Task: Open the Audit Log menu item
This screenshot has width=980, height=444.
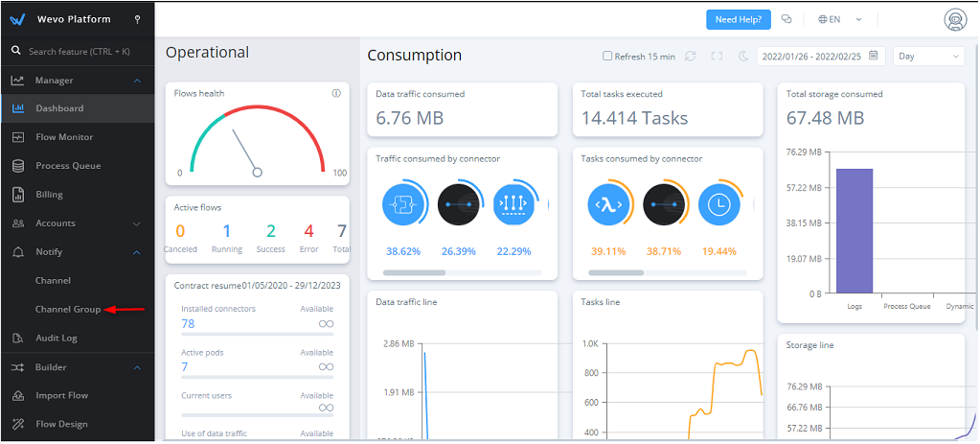Action: tap(57, 339)
